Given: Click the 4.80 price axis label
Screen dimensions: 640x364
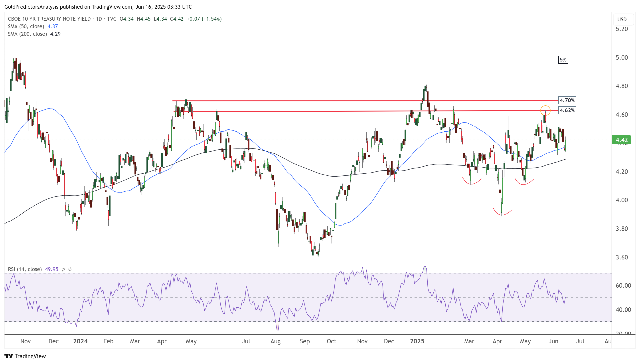Looking at the screenshot, I should 622,86.
